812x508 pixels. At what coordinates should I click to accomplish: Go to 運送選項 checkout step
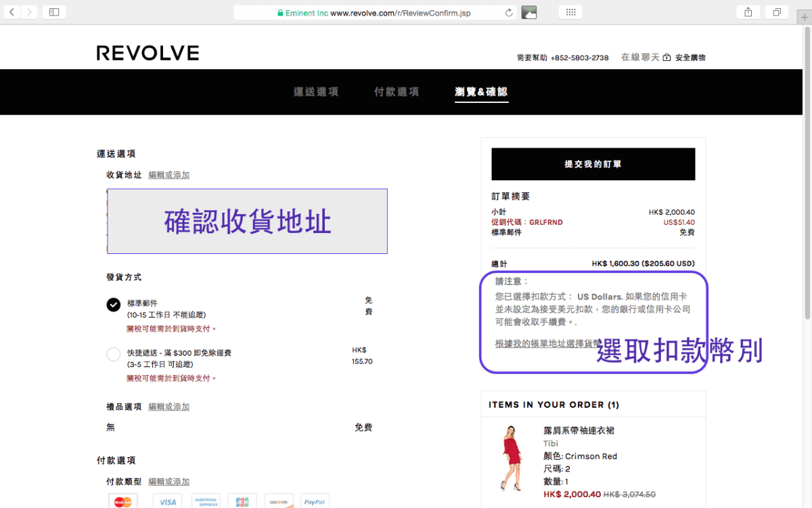coord(316,92)
